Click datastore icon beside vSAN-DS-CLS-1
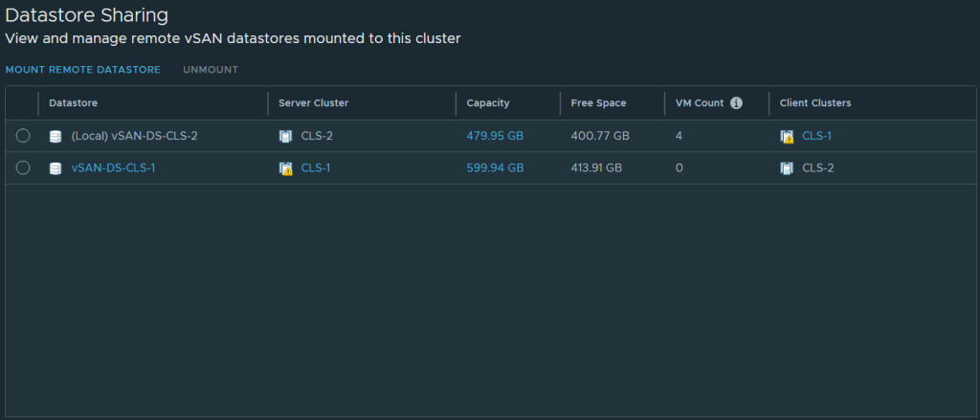 pos(56,168)
